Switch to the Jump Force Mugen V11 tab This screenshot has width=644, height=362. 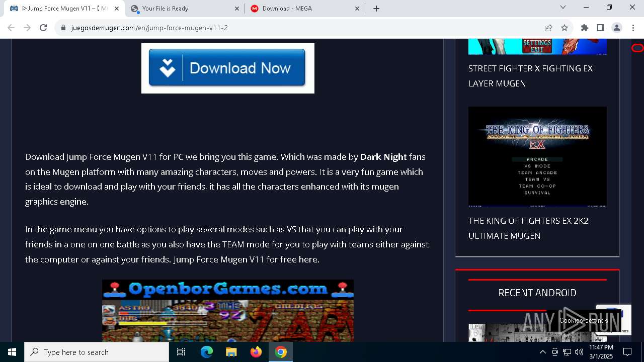64,9
